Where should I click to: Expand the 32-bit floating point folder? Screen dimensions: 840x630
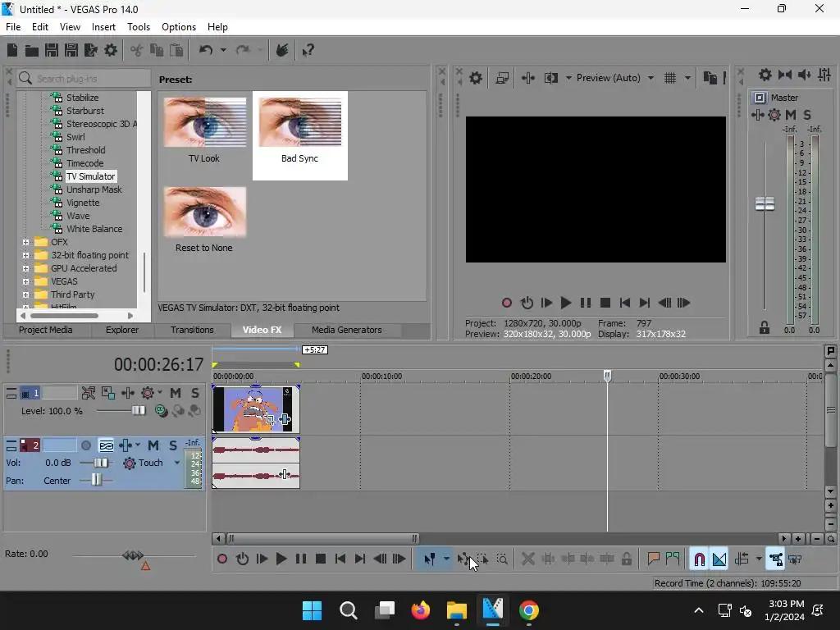click(25, 255)
